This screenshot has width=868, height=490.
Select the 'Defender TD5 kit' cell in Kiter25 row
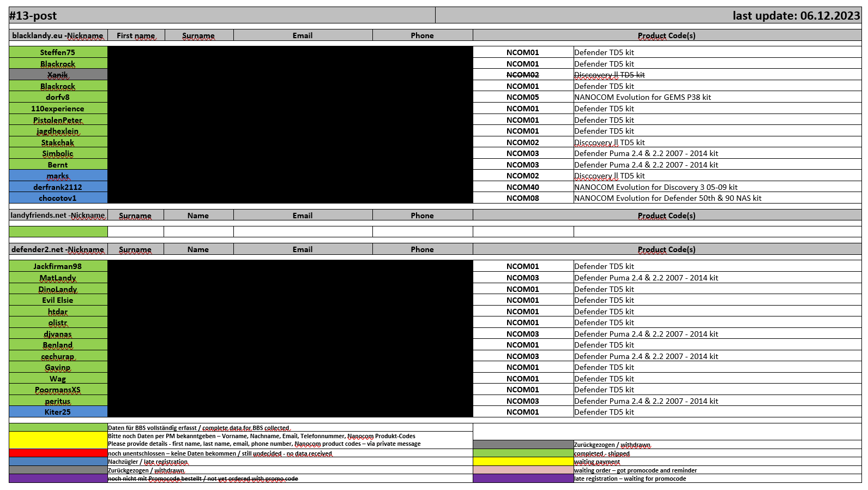[x=718, y=412]
